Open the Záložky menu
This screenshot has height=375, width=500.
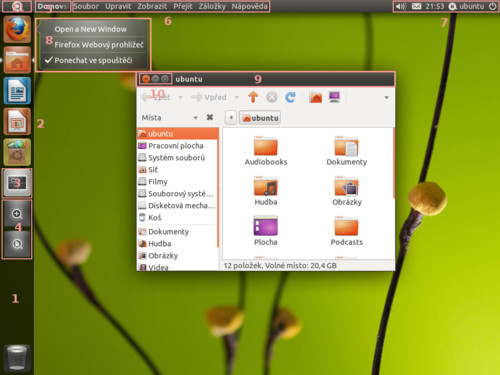point(212,6)
